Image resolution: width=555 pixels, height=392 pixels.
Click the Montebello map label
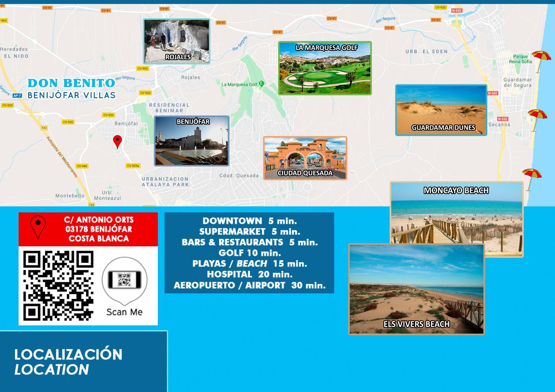[70, 196]
